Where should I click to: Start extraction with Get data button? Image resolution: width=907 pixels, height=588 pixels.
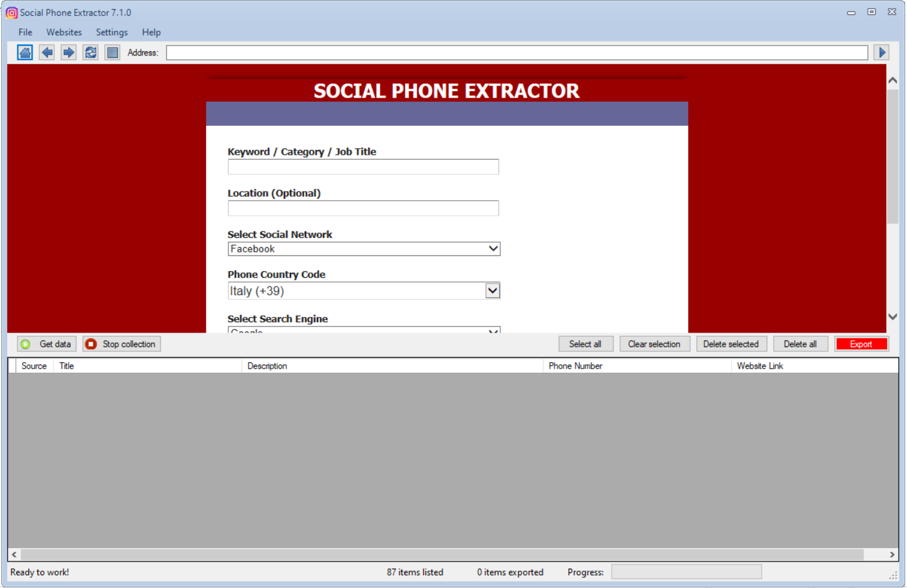pos(47,344)
